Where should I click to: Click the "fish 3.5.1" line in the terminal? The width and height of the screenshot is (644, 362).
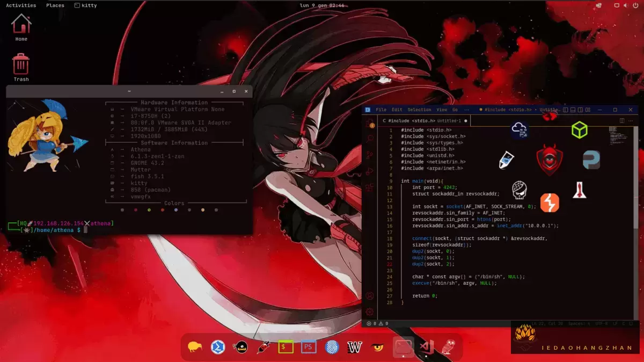click(x=147, y=176)
